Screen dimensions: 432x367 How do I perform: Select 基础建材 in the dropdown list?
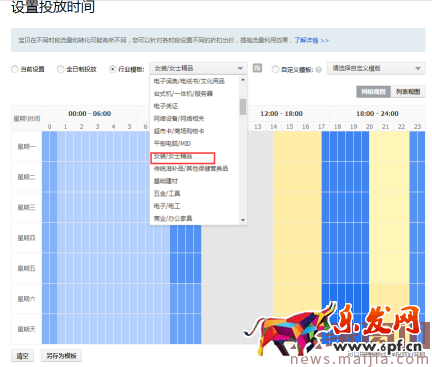(166, 181)
